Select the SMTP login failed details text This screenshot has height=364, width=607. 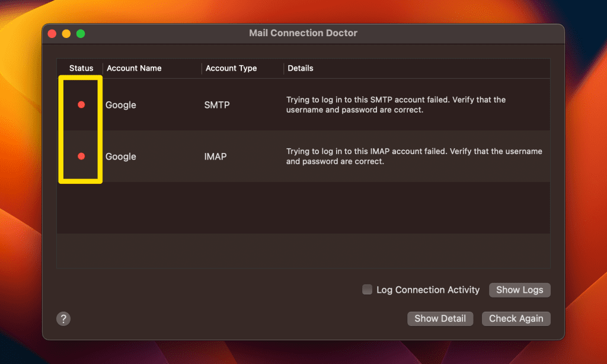point(396,105)
